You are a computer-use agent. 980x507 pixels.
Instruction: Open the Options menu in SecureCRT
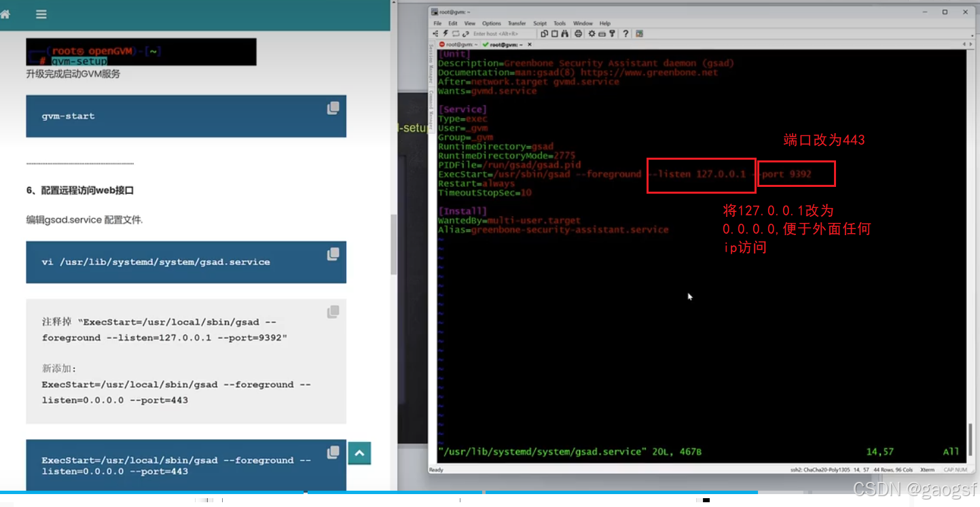491,23
